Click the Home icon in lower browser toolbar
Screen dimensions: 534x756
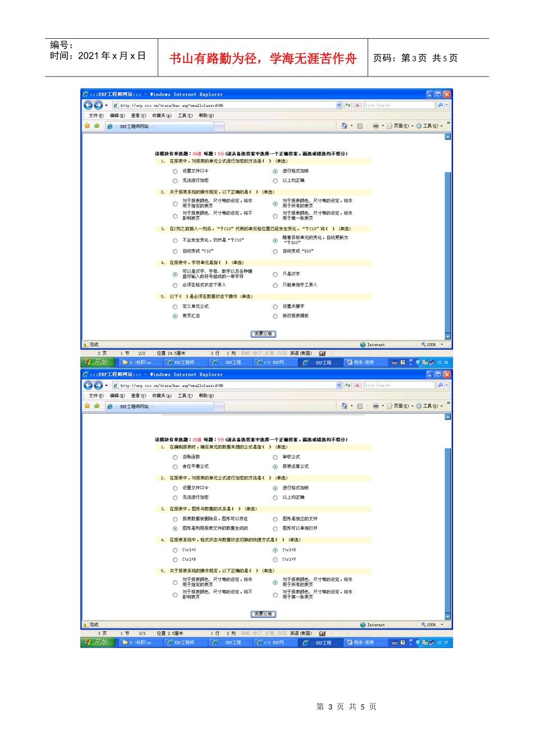point(345,406)
